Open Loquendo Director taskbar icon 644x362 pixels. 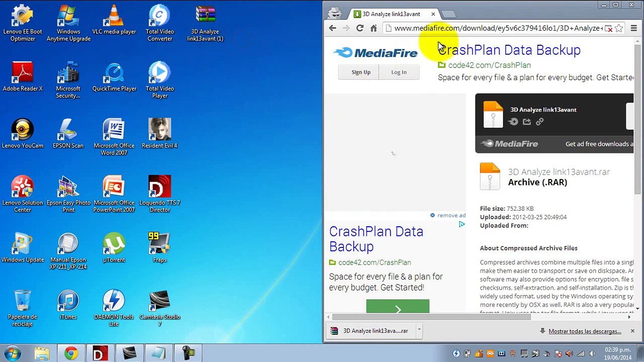pyautogui.click(x=100, y=353)
